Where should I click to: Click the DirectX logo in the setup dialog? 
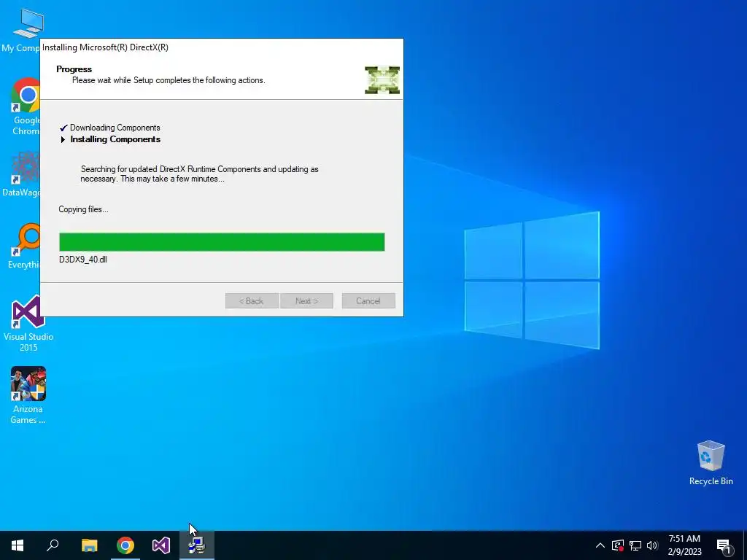382,80
